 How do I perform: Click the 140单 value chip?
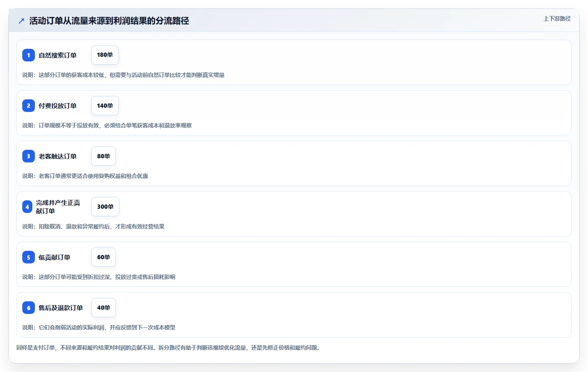coord(105,106)
